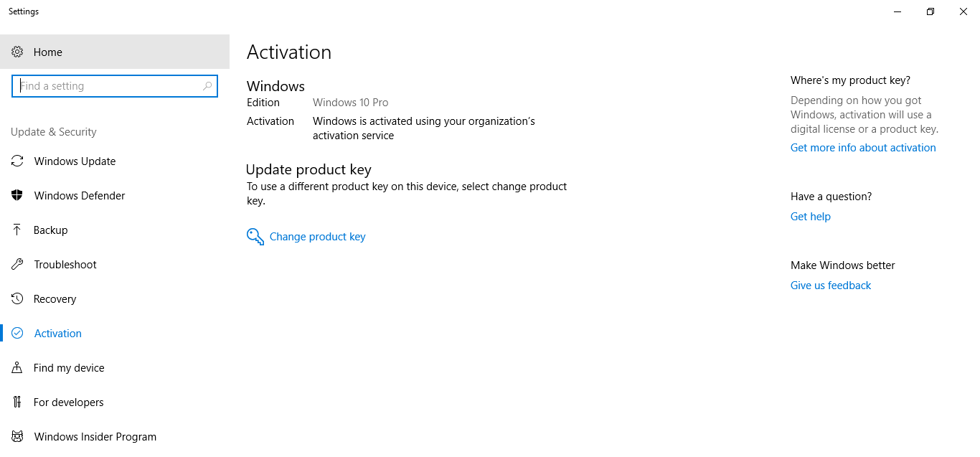This screenshot has width=980, height=457.
Task: Click the Home gear icon
Action: coord(17,52)
